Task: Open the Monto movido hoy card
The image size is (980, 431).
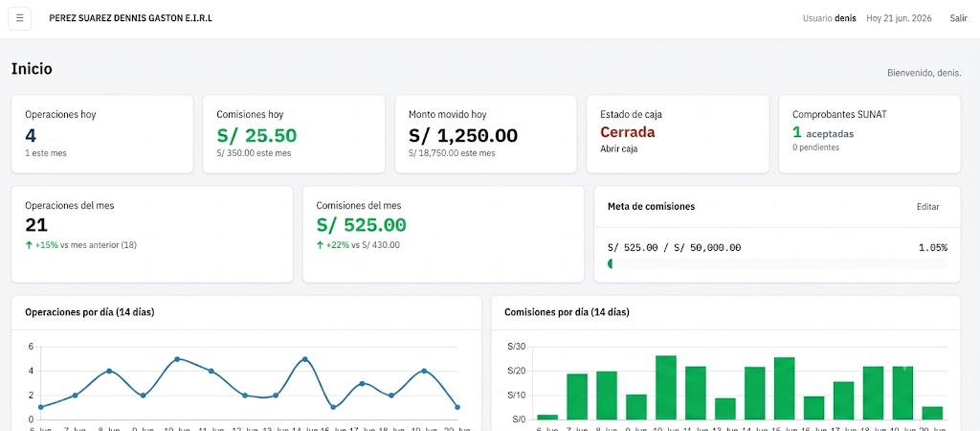Action: 485,134
